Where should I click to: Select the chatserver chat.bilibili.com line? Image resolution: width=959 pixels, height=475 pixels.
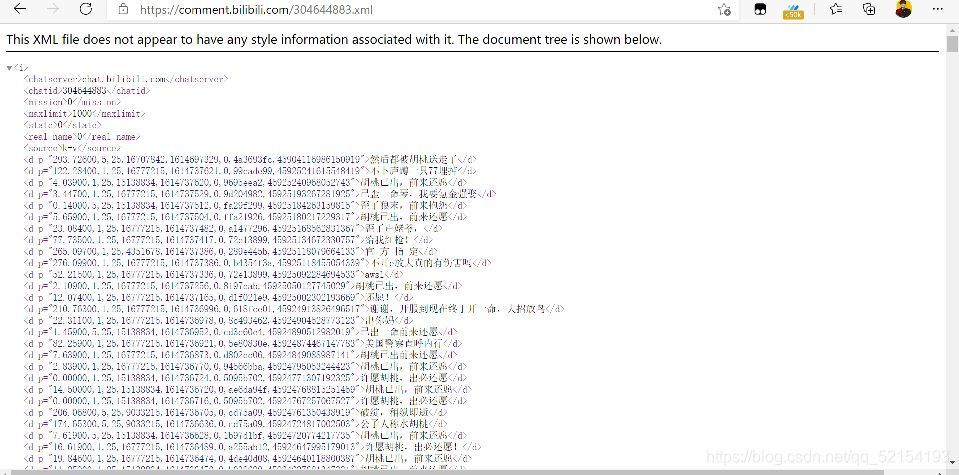[x=127, y=79]
